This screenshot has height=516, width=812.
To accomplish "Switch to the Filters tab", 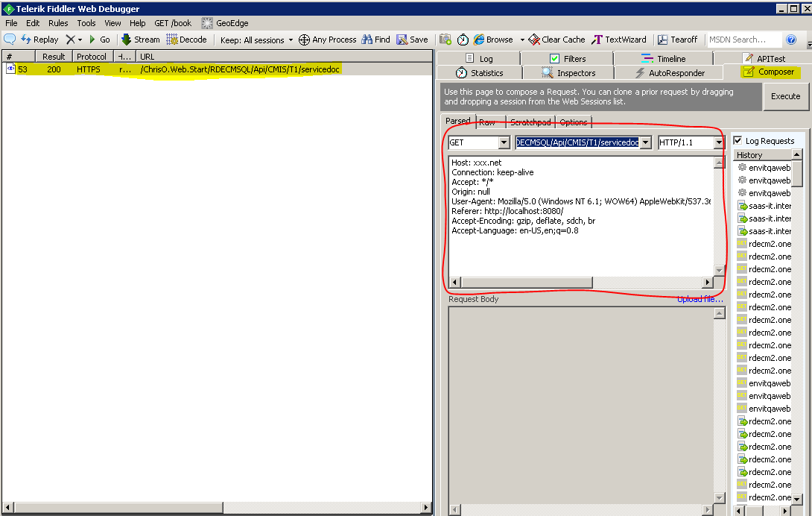I will tap(567, 59).
